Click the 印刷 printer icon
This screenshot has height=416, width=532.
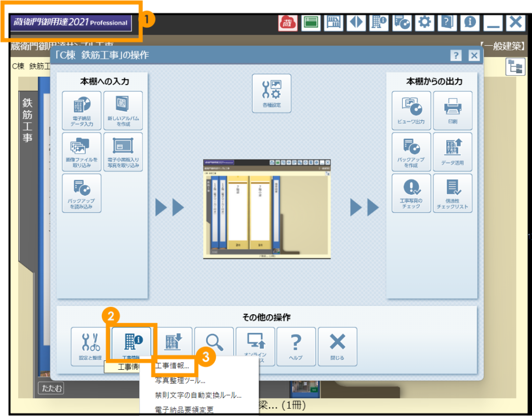[x=453, y=110]
